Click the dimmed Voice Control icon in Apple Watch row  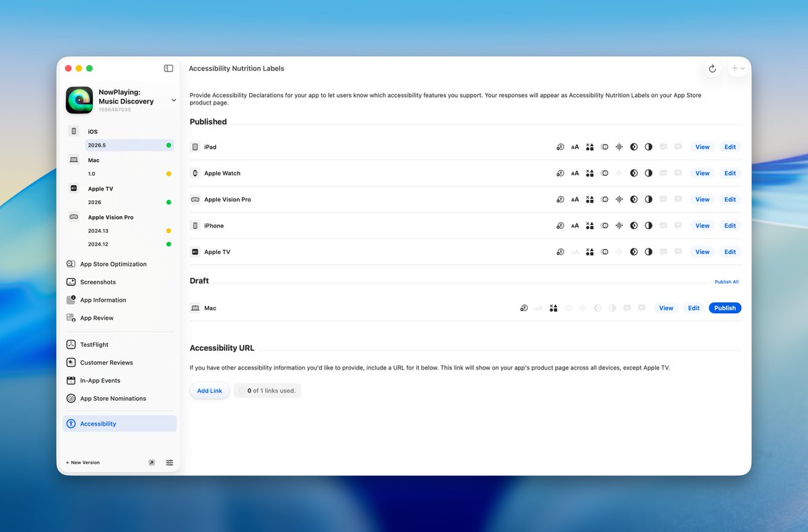coord(619,173)
